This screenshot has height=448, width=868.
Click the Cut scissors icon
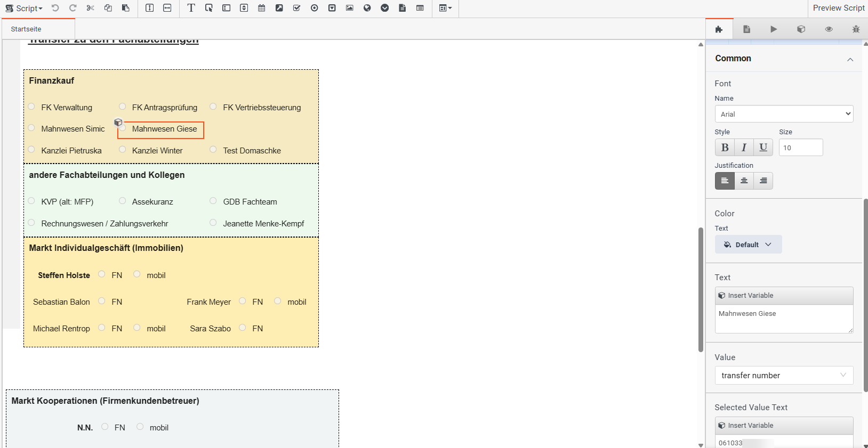[91, 8]
